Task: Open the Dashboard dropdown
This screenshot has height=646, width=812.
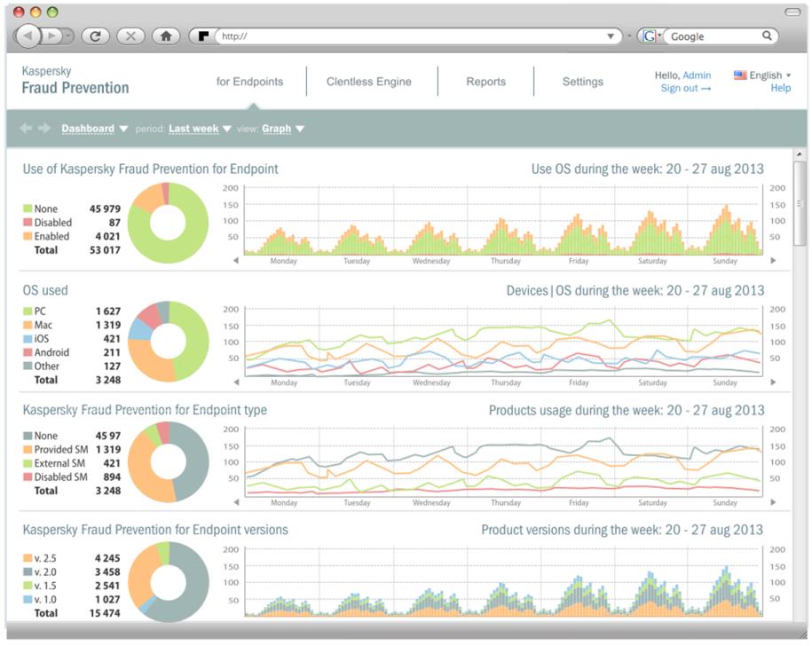Action: (x=95, y=129)
